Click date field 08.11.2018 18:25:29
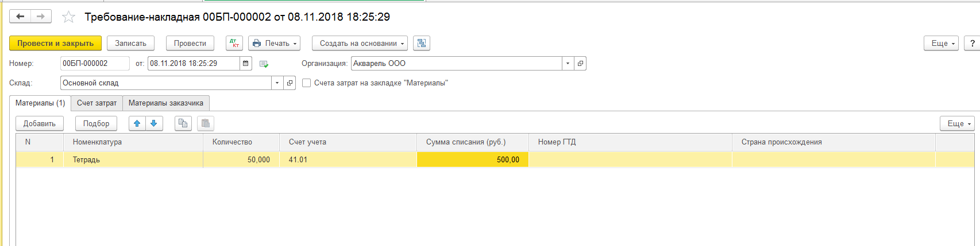The width and height of the screenshot is (980, 246). pyautogui.click(x=194, y=64)
